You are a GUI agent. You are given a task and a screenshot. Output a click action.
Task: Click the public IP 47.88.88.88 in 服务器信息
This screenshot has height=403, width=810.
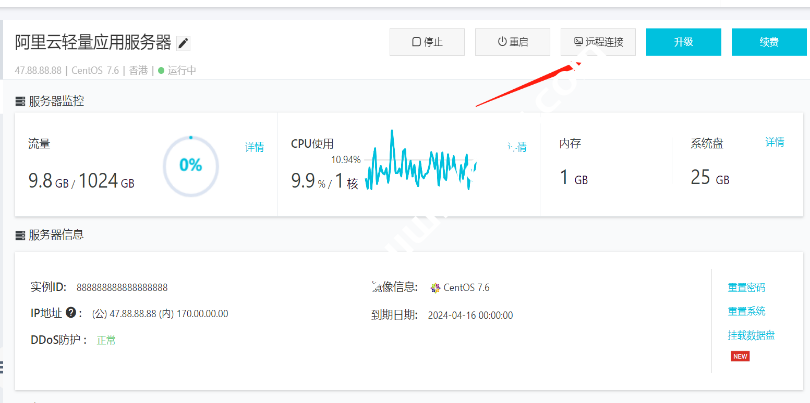tap(132, 314)
